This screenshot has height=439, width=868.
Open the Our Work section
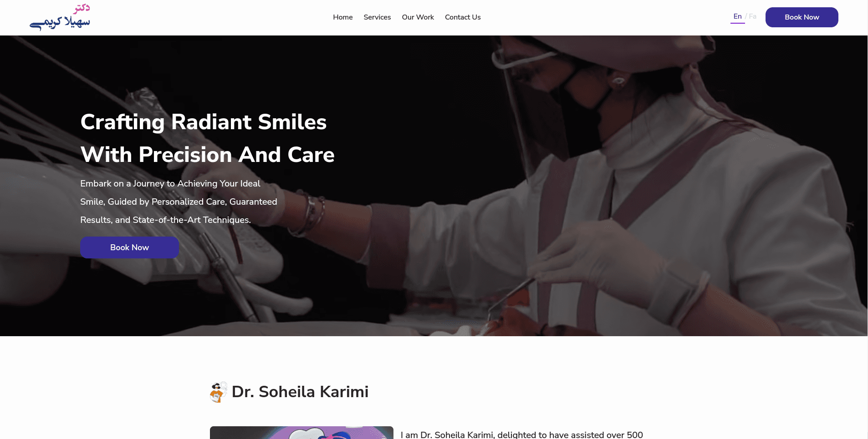[418, 17]
